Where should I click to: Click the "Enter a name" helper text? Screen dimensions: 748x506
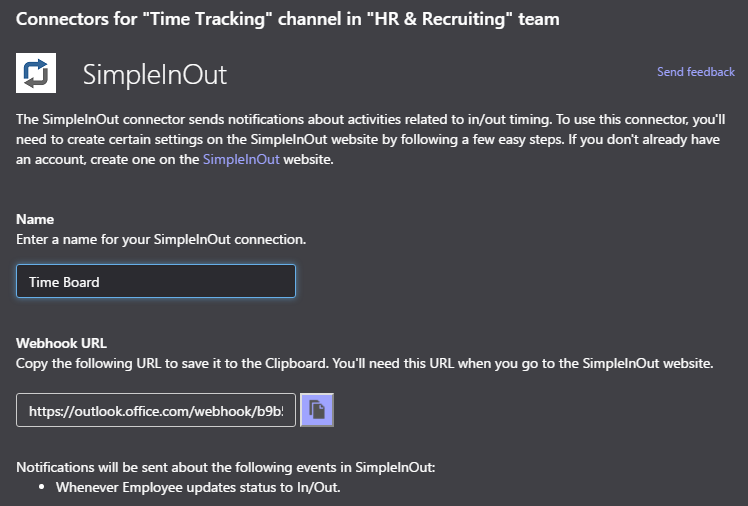pyautogui.click(x=161, y=239)
